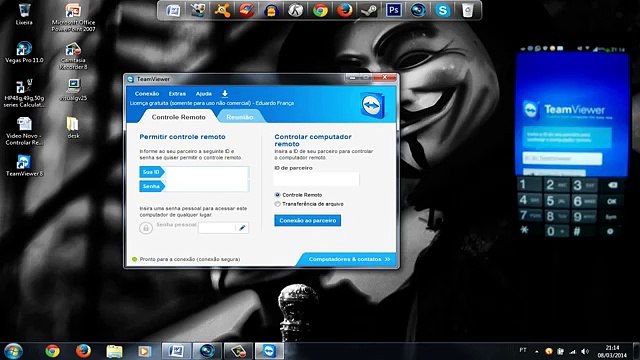Launch Skype from the top dock

(x=442, y=10)
